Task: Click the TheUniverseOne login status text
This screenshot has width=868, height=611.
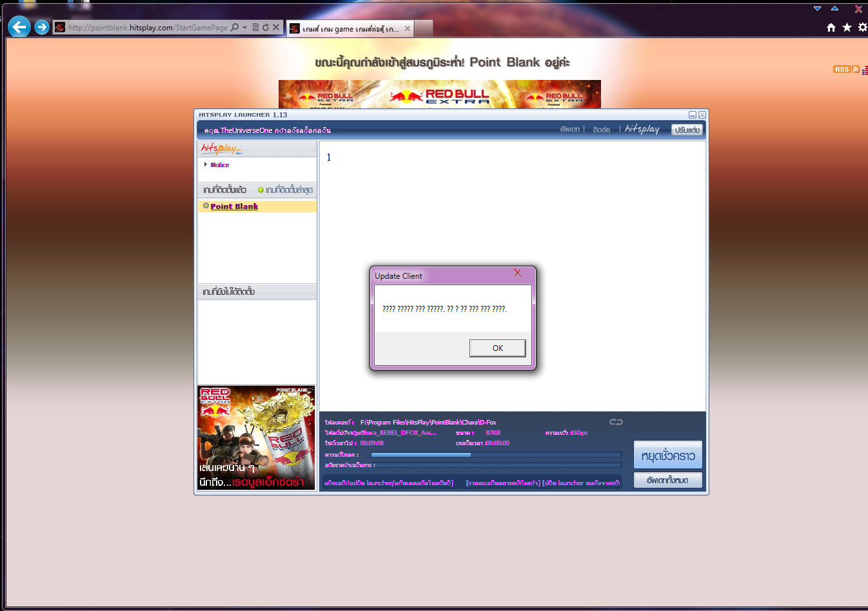Action: (268, 130)
